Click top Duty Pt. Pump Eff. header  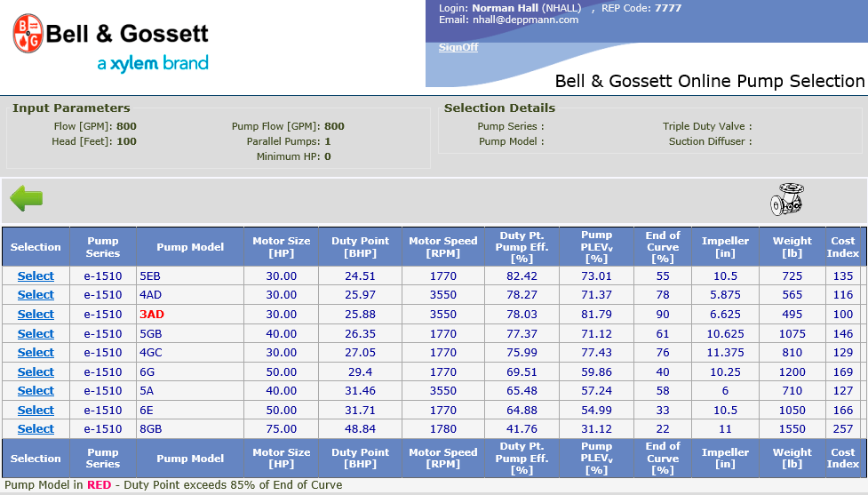(522, 247)
